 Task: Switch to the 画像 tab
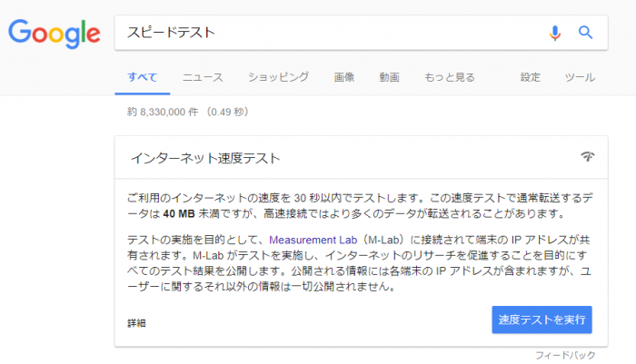(344, 77)
